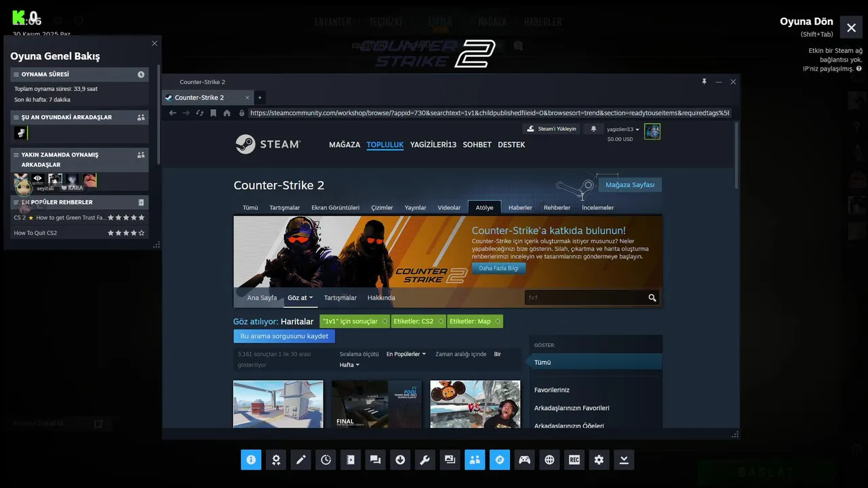Click Ana Sayfa workshop link
The height and width of the screenshot is (488, 868).
click(262, 298)
